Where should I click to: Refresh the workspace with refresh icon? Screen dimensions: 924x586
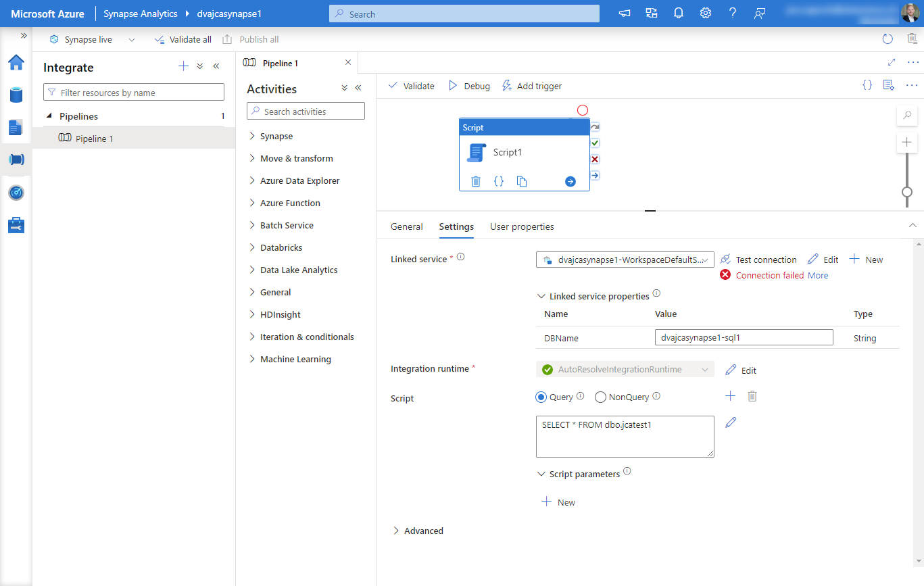coord(888,39)
